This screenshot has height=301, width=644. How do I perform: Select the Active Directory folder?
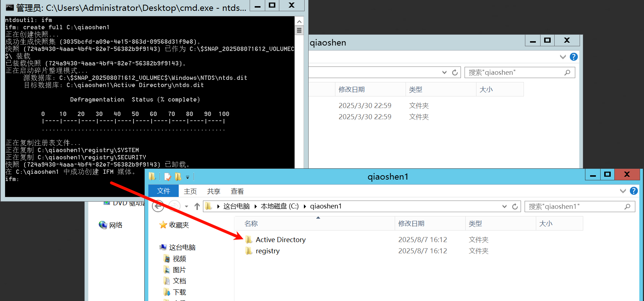[x=280, y=240]
